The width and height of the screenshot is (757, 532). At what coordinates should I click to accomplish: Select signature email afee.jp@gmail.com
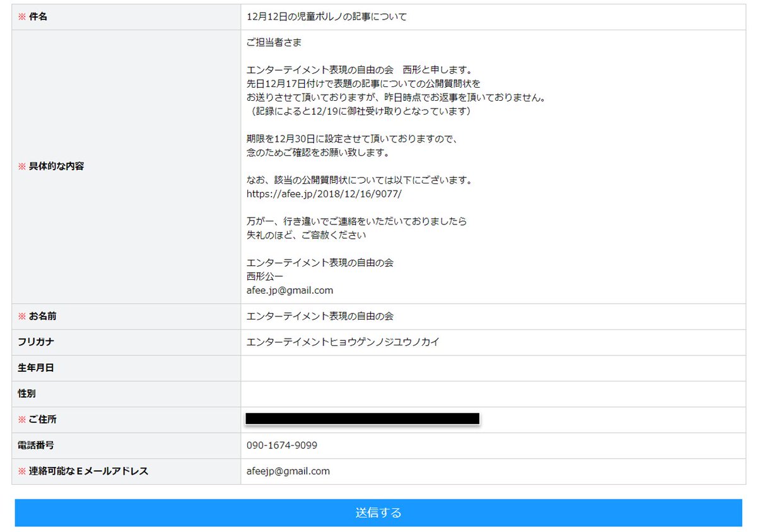coord(290,291)
